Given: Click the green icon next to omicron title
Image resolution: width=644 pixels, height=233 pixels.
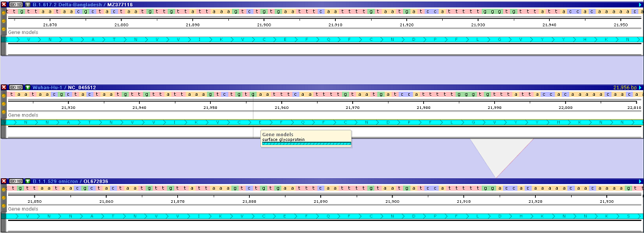Looking at the screenshot, I should tap(28, 181).
